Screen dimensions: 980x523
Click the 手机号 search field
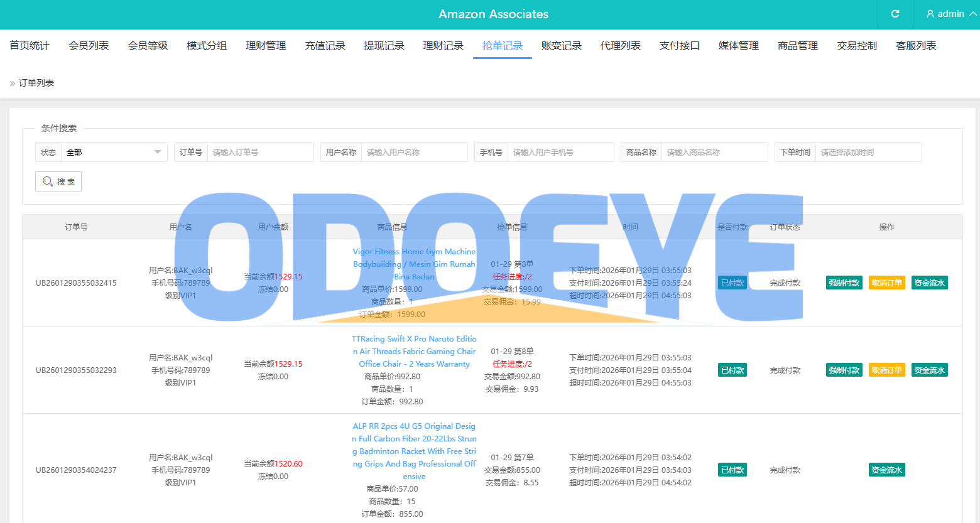560,152
